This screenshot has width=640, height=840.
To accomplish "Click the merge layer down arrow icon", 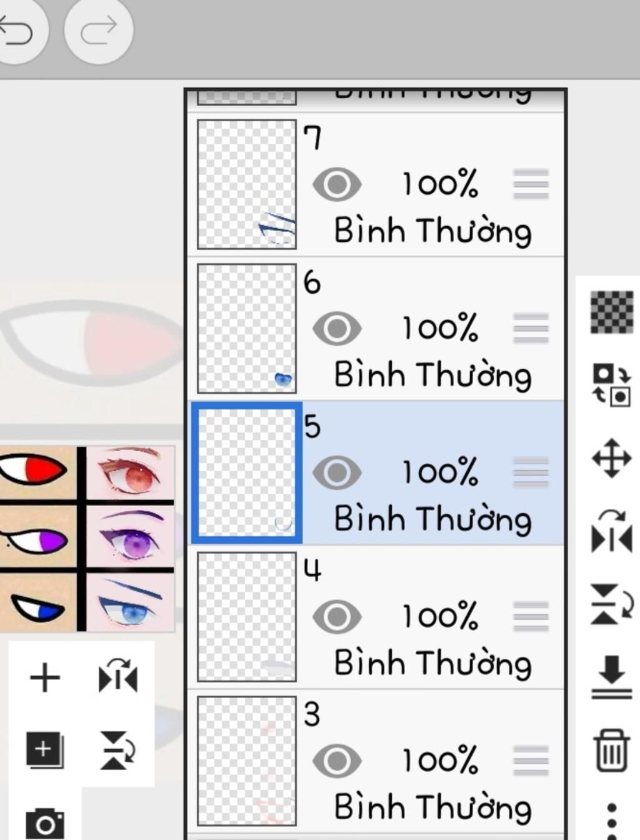I will click(x=611, y=677).
